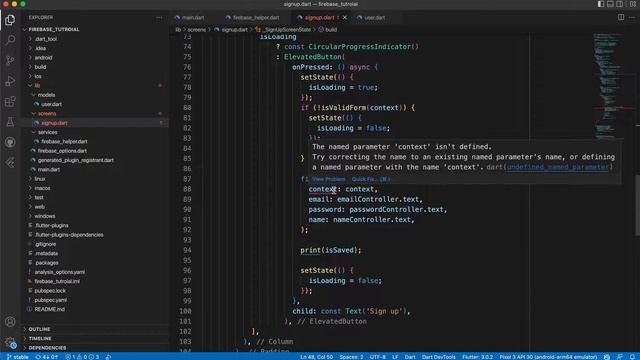Open the GitHub view in activity bar

[x=10, y=142]
